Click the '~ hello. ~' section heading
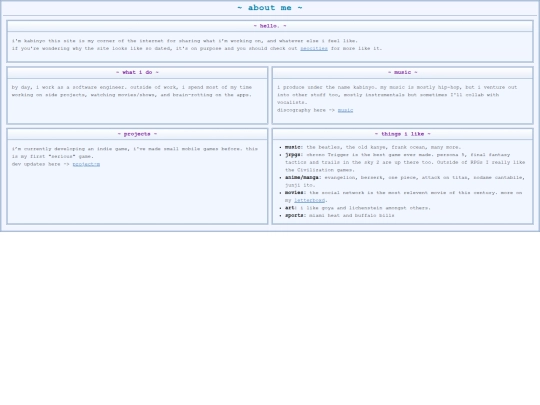 tap(270, 26)
